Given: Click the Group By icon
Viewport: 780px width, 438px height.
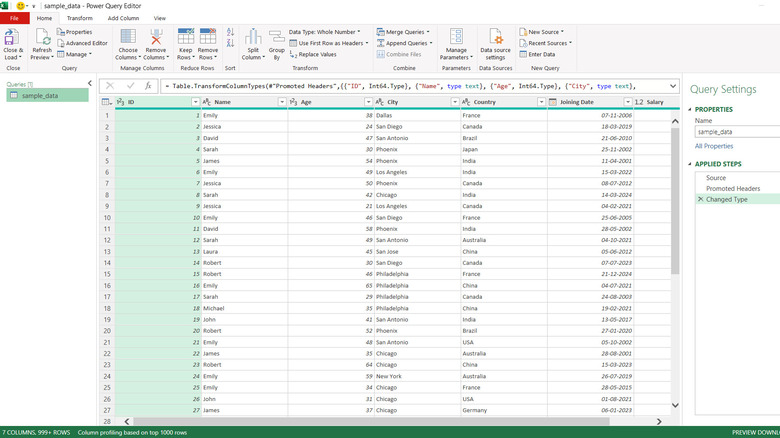Looking at the screenshot, I should coord(275,38).
